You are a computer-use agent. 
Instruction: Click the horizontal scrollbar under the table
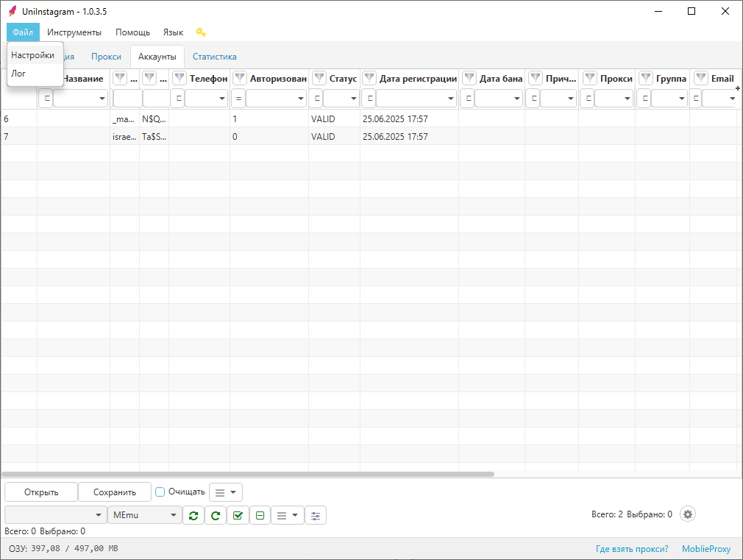pos(248,474)
